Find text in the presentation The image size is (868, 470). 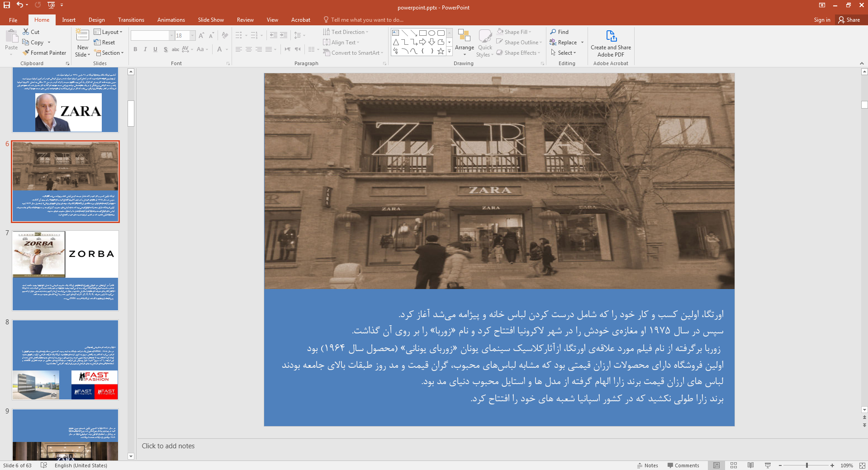(x=560, y=32)
